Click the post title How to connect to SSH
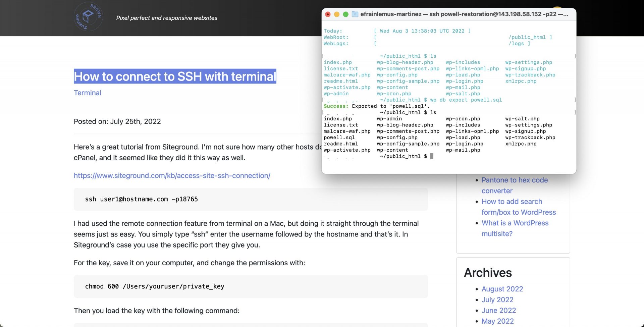 coord(175,76)
